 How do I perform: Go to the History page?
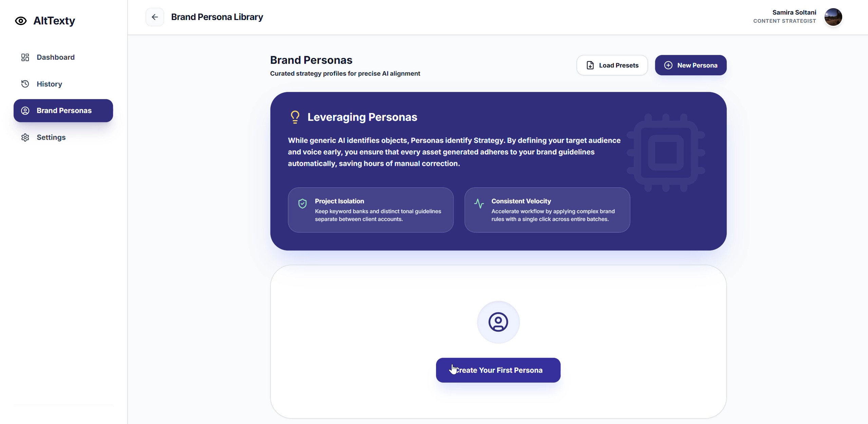[50, 84]
